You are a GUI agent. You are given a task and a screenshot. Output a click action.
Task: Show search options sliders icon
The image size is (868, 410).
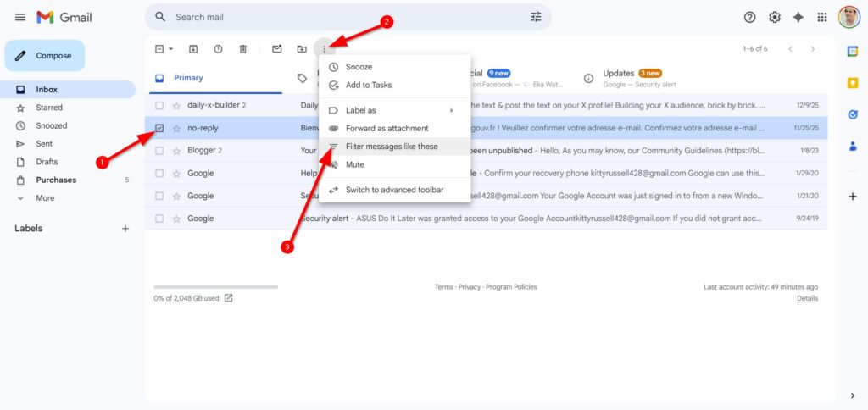[536, 17]
